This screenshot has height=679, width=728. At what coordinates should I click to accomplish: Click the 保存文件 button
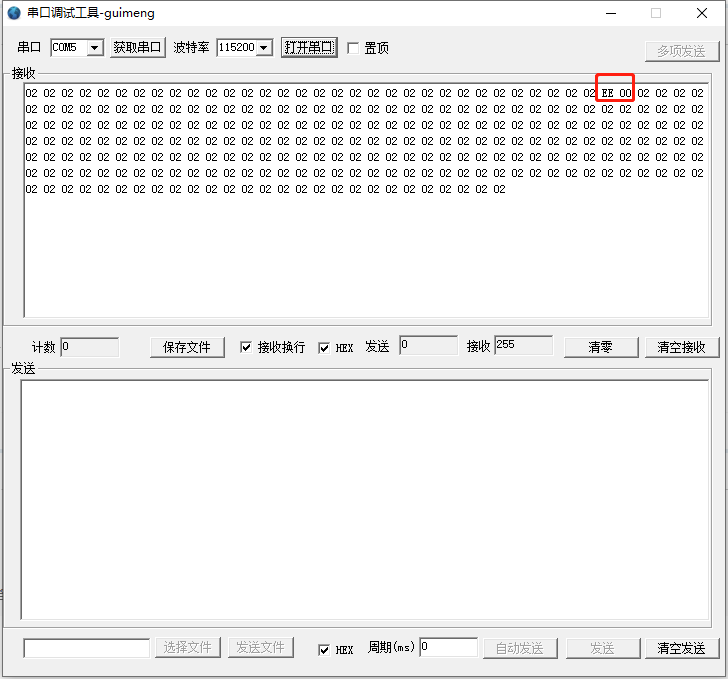coord(187,347)
